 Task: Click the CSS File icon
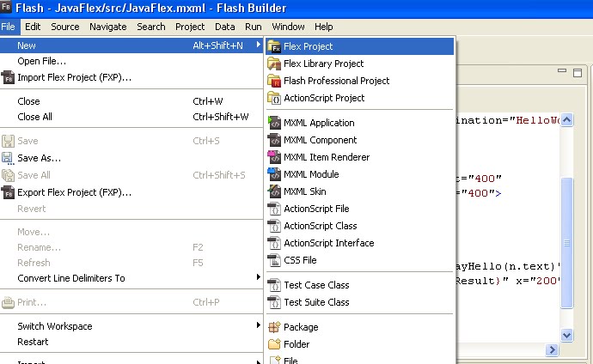pyautogui.click(x=274, y=260)
